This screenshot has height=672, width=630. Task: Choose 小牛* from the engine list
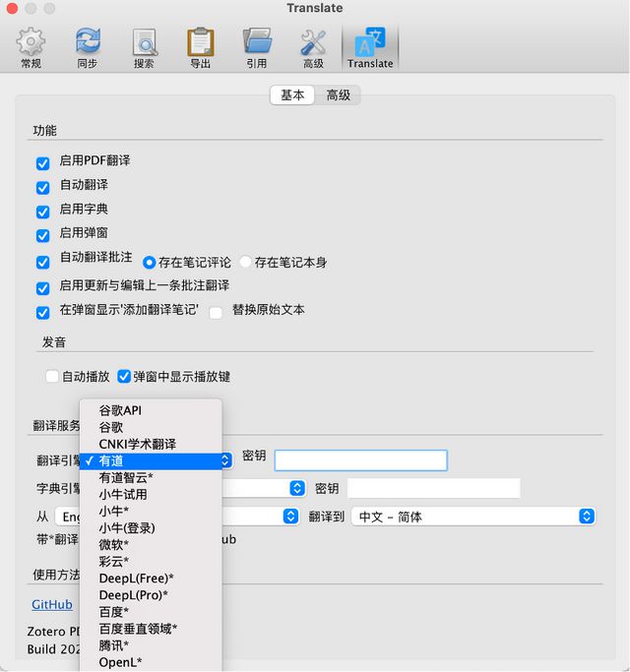(151, 512)
